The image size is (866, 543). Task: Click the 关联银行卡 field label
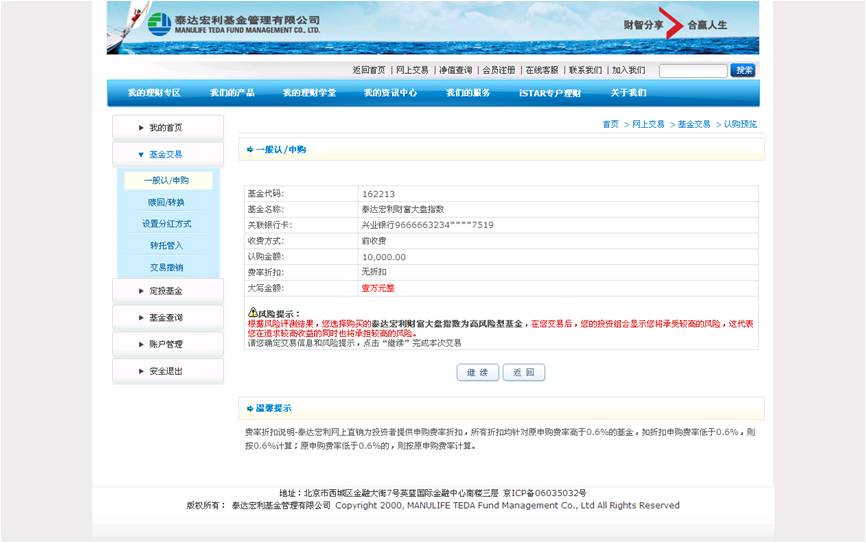click(270, 225)
